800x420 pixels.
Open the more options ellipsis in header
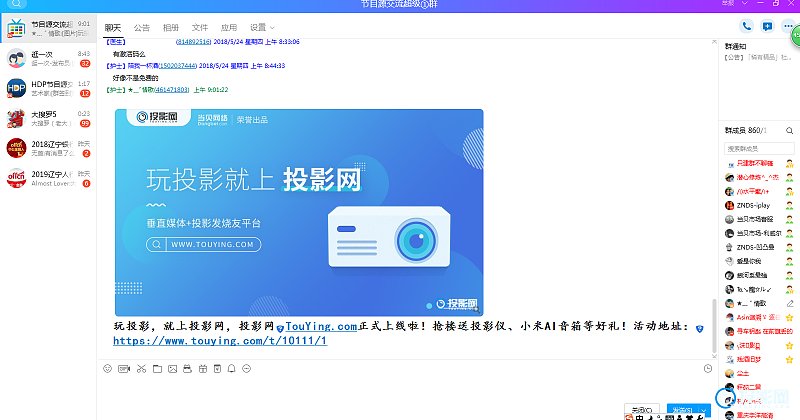tap(788, 26)
